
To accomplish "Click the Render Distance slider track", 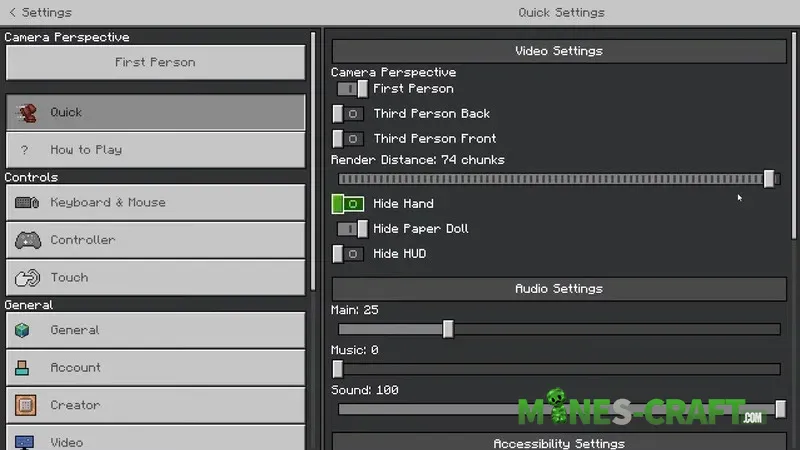I will tap(550, 179).
